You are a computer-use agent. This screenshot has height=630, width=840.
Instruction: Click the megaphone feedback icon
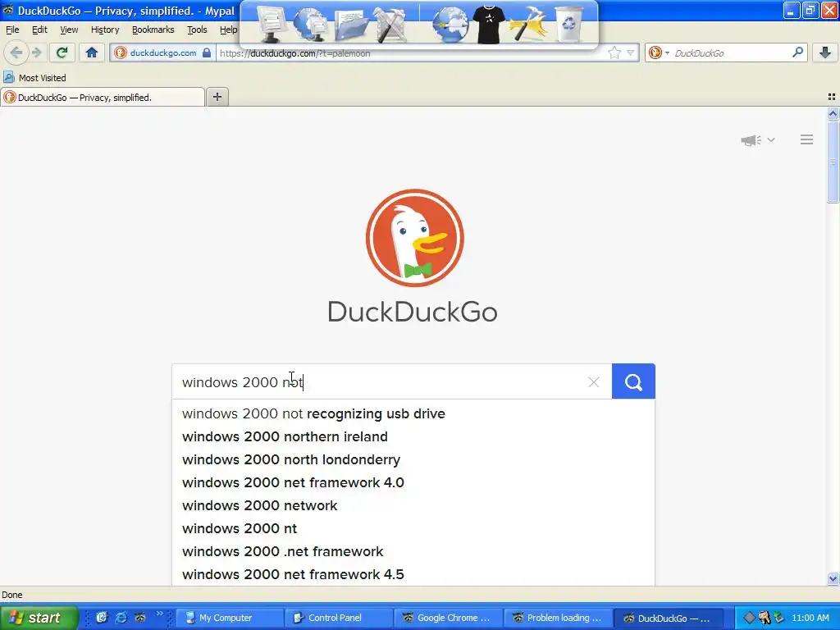(751, 140)
